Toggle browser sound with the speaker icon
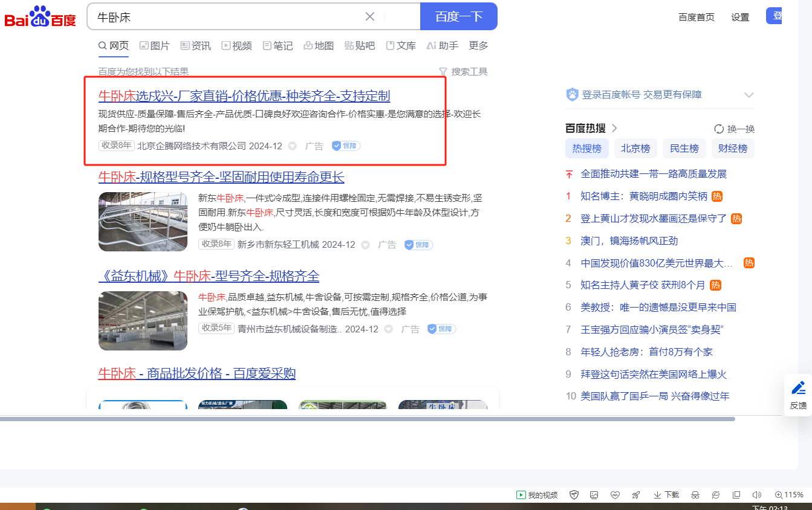The image size is (812, 510). coord(756,495)
